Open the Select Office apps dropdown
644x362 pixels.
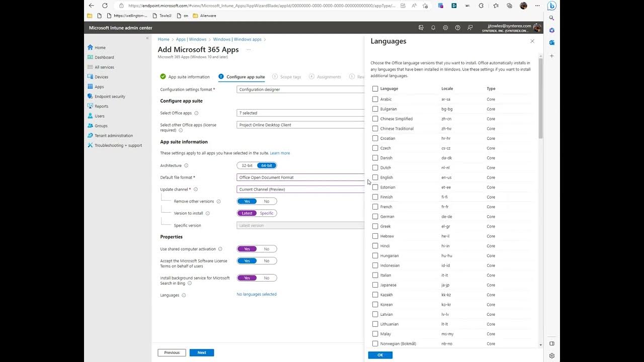[300, 113]
